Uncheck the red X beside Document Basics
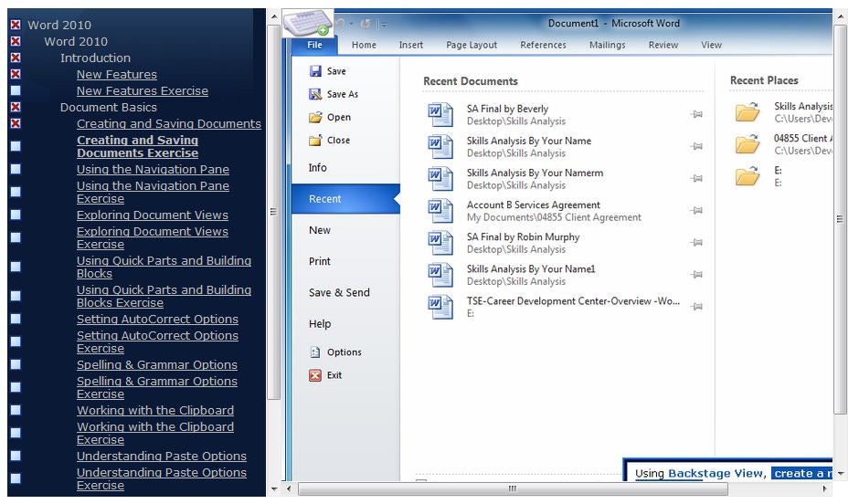The height and width of the screenshot is (504, 859). (16, 108)
